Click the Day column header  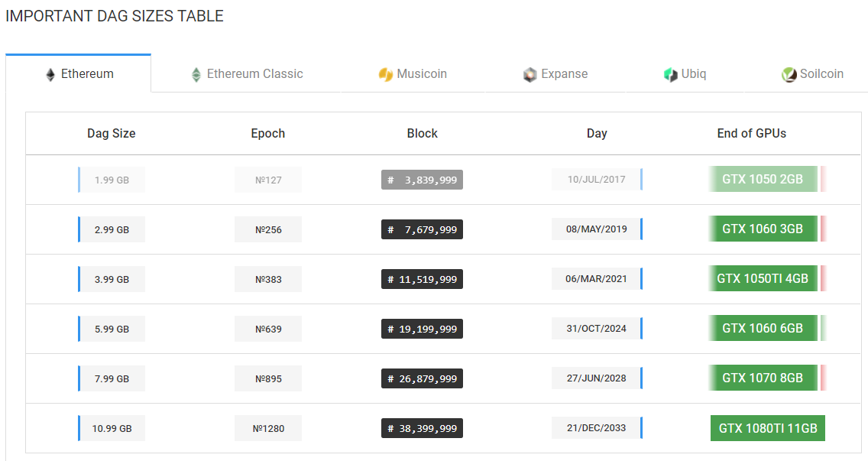click(x=597, y=134)
